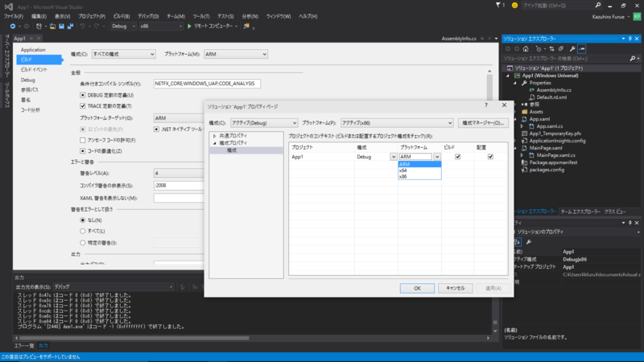644x362 pixels.
Task: Select the specific warnings radio button
Action: (x=83, y=243)
